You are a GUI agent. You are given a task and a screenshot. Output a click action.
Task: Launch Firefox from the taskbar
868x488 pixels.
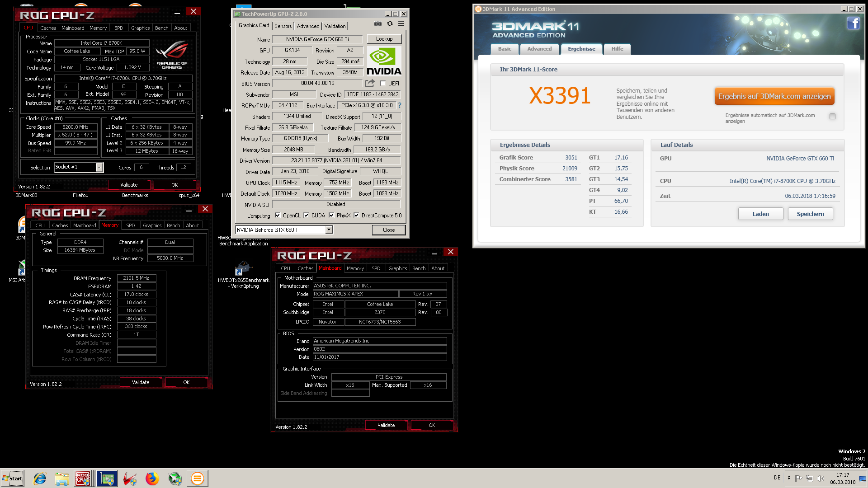(x=152, y=479)
